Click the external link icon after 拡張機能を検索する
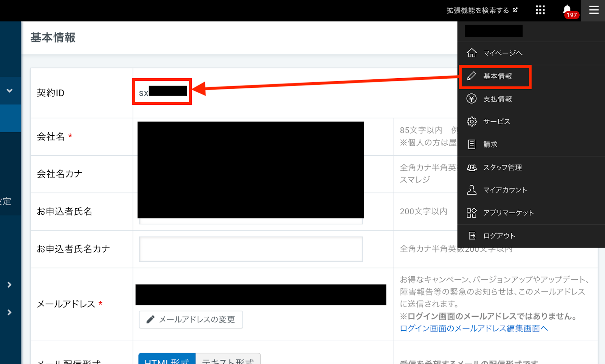Viewport: 605px width, 364px height. 515,10
